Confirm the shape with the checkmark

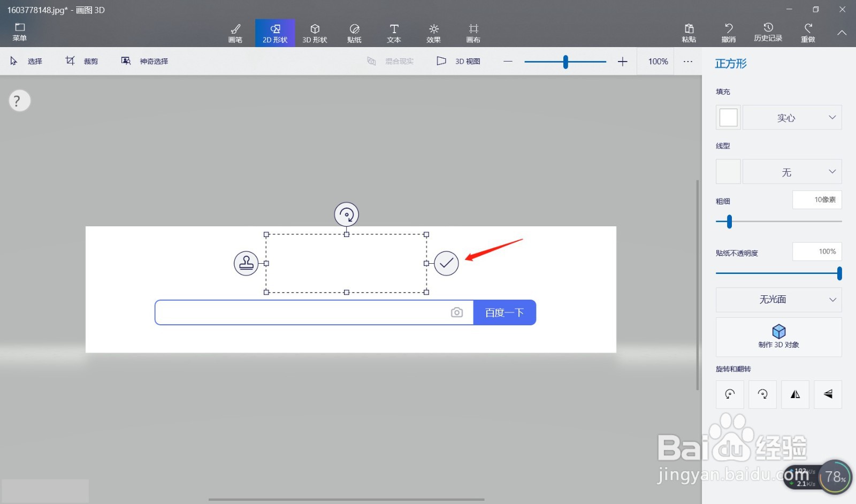tap(446, 263)
